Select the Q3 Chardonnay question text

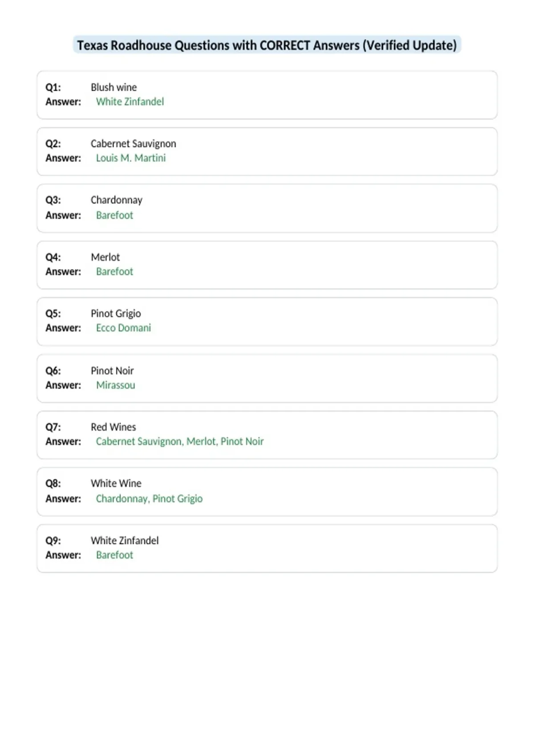pyautogui.click(x=117, y=201)
